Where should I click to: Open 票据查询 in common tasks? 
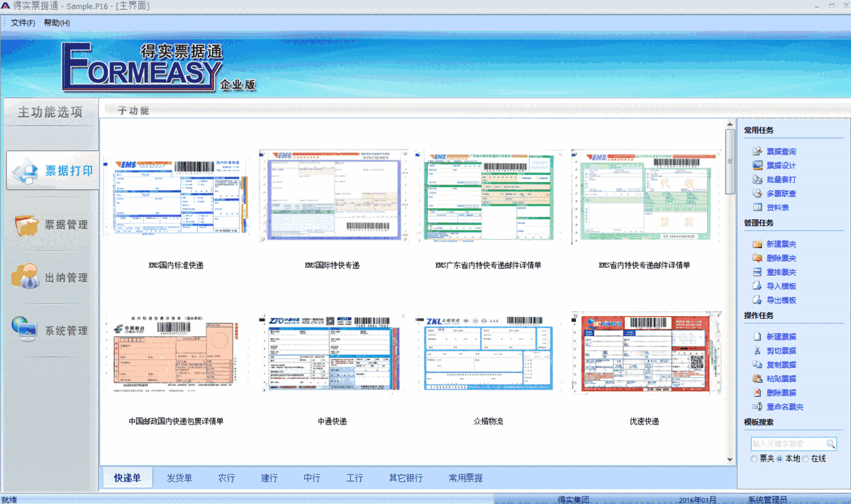[x=780, y=151]
